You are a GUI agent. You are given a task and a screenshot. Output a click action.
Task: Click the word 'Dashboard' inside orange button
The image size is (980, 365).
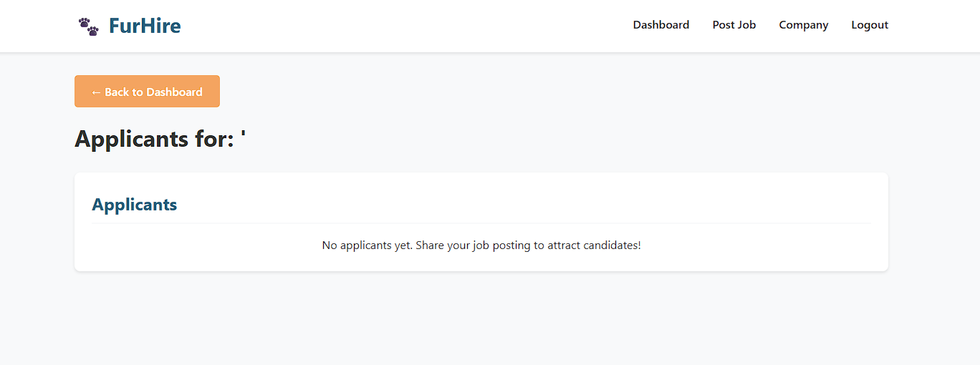[174, 92]
